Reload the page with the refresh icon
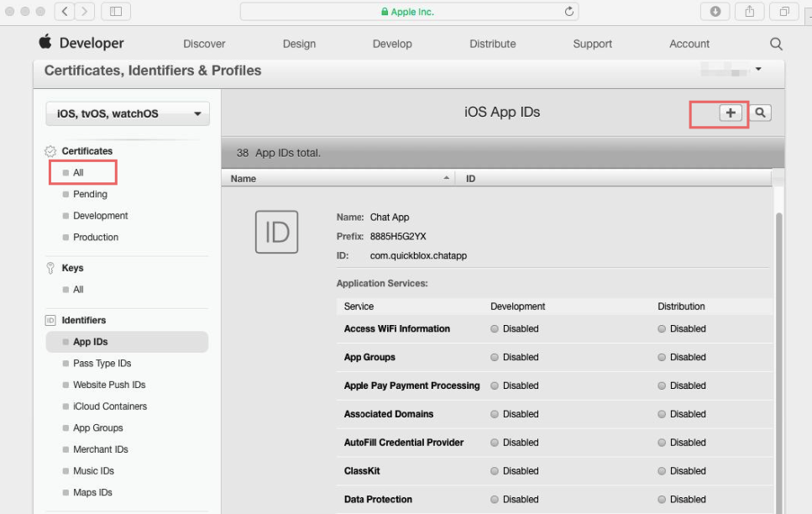Screen dimensions: 812x514 [x=569, y=12]
